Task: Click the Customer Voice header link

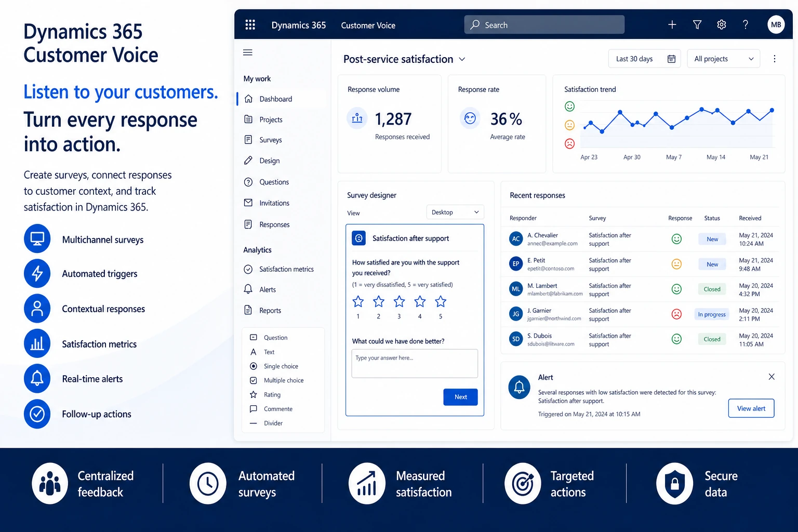Action: point(368,25)
